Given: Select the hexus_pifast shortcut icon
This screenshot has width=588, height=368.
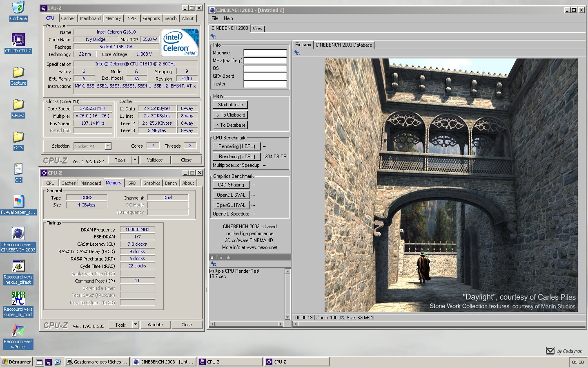Looking at the screenshot, I should coord(18,266).
